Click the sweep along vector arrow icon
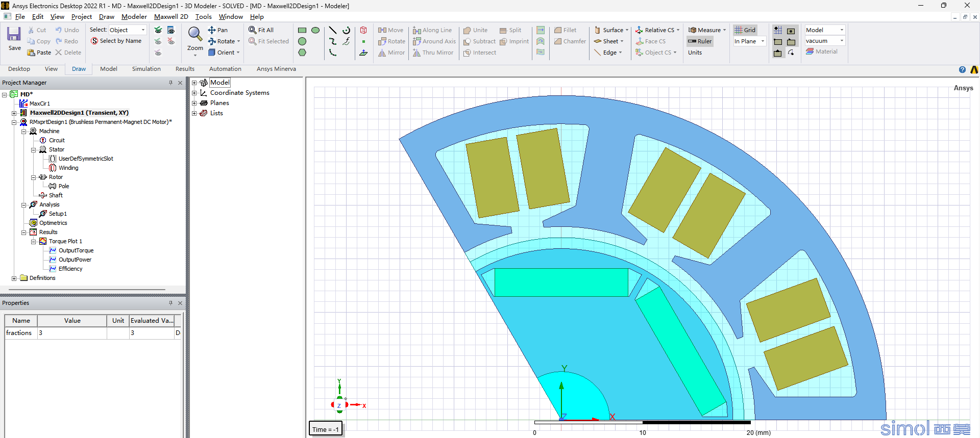 pyautogui.click(x=541, y=30)
